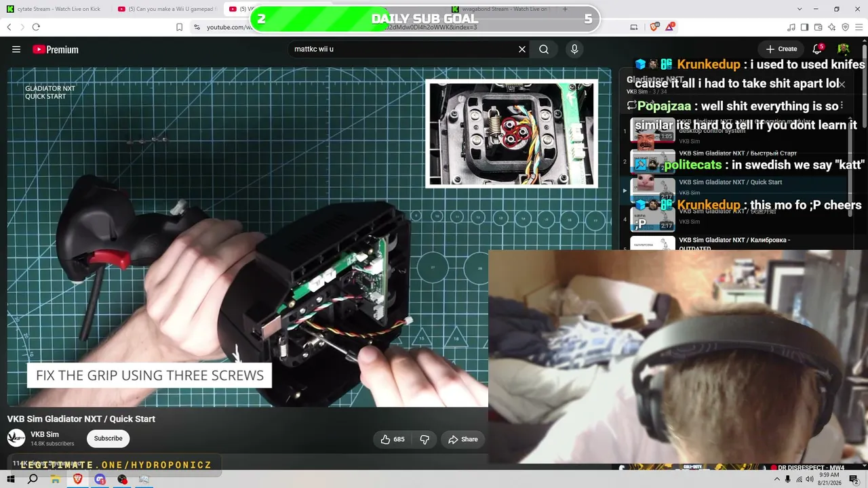The height and width of the screenshot is (488, 868).
Task: Open the Windows Start menu
Action: coord(11,479)
